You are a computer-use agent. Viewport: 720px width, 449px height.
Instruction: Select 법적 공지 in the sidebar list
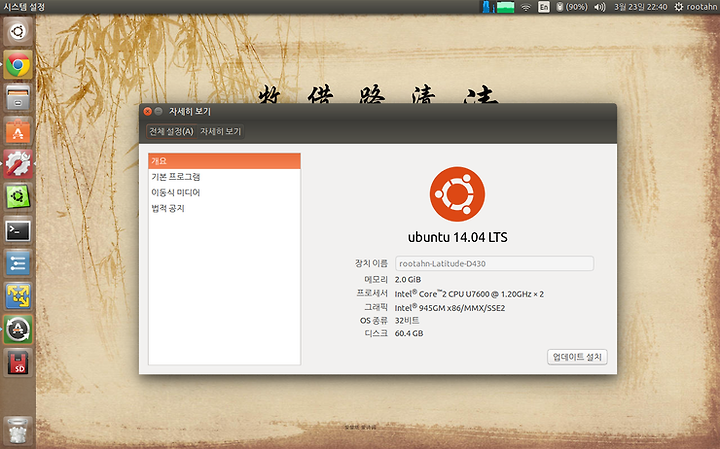[x=225, y=208]
